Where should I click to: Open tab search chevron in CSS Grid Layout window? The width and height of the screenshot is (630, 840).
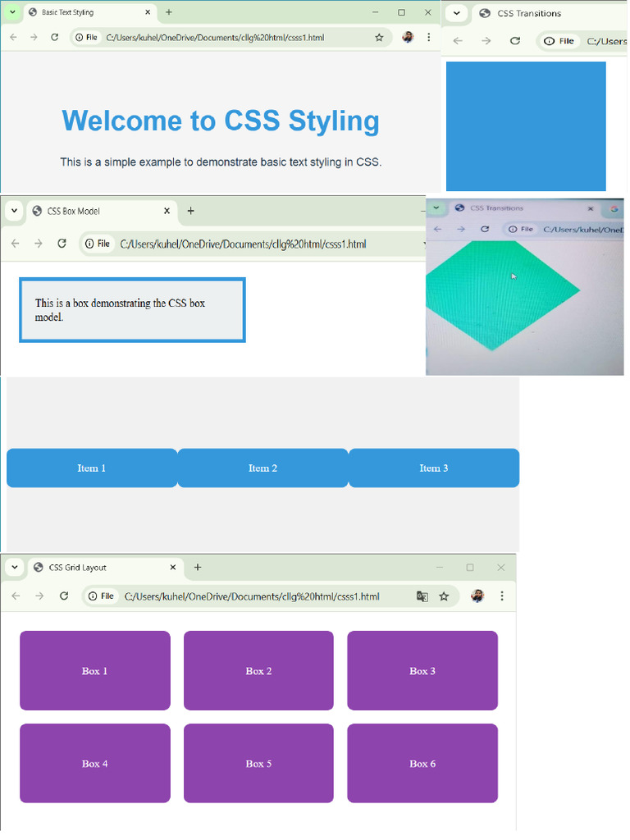(15, 568)
